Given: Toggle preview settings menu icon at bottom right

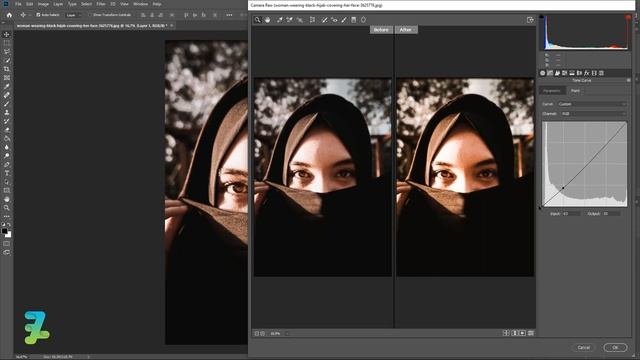Looking at the screenshot, I should pyautogui.click(x=531, y=333).
